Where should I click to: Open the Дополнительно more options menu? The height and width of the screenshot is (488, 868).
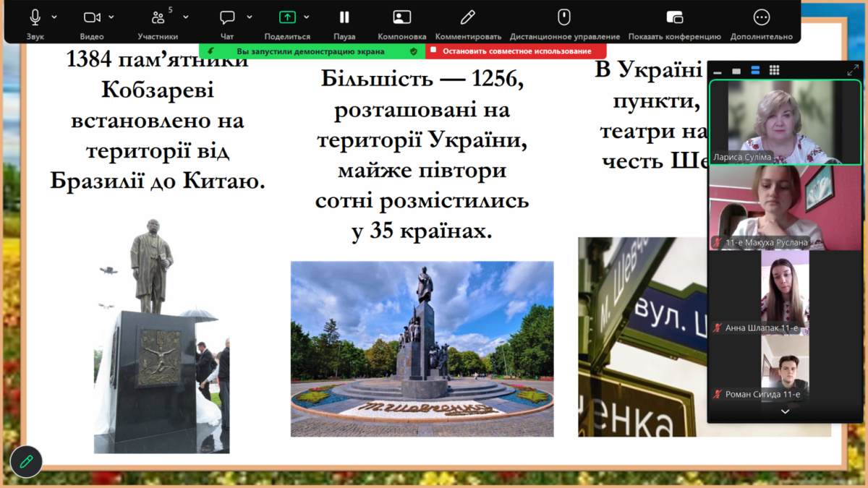tap(761, 18)
